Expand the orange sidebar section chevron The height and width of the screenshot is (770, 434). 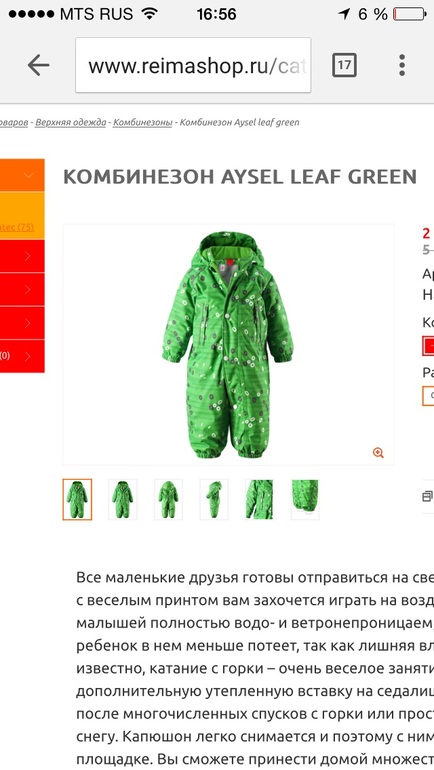(27, 175)
